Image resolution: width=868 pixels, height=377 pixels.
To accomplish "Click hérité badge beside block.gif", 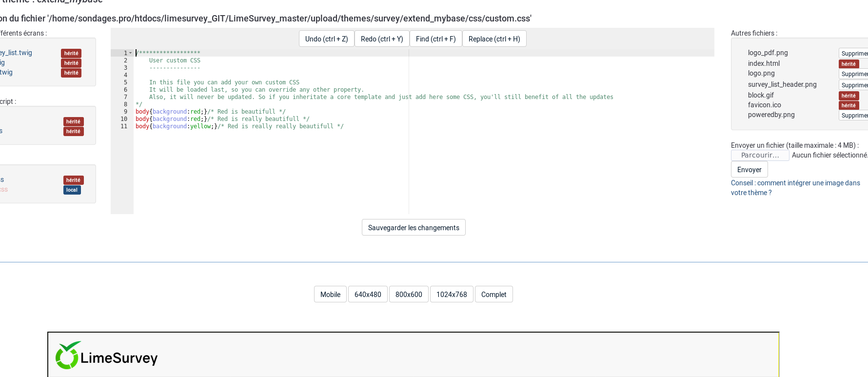I will point(848,96).
